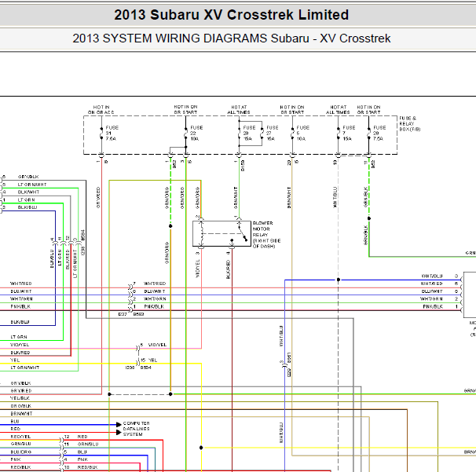The height and width of the screenshot is (472, 476).
Task: Click the pin 6 'GRY/BLK' wire label
Action: (28, 177)
